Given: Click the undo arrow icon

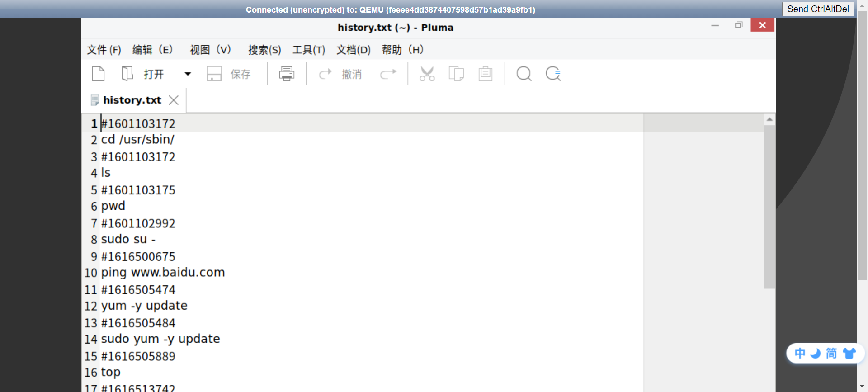Looking at the screenshot, I should [325, 74].
